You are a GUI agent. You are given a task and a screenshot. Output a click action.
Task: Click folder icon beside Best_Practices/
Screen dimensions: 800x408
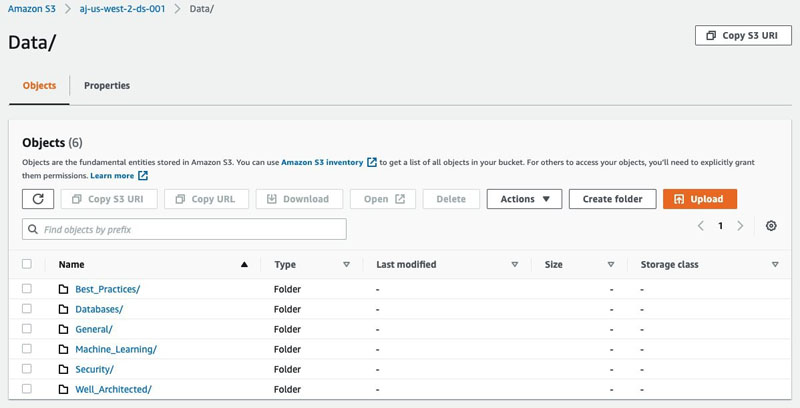[x=63, y=289]
